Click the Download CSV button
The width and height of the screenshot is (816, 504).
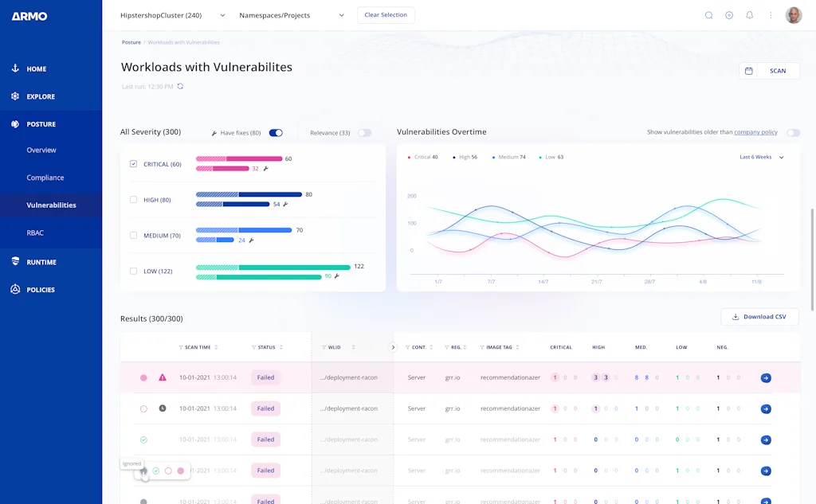[x=759, y=317]
